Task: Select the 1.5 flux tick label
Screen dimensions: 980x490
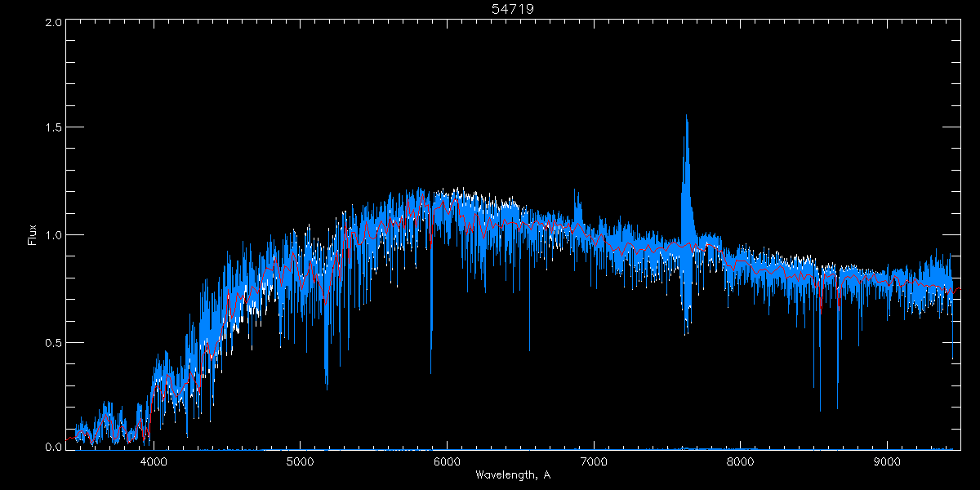Action: (x=54, y=128)
